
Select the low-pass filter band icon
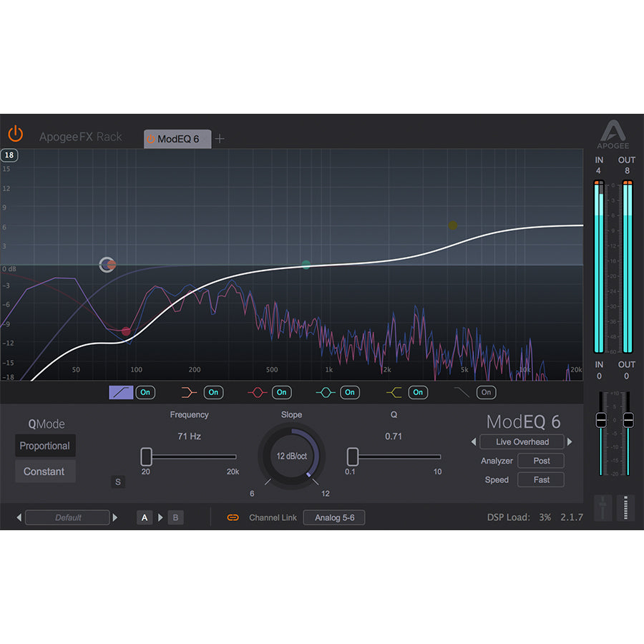(x=462, y=392)
